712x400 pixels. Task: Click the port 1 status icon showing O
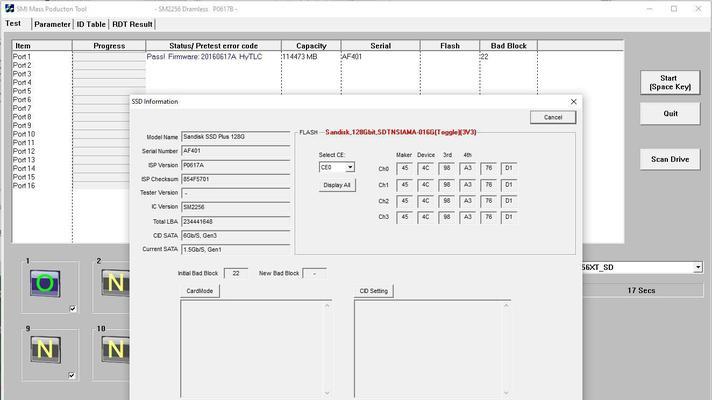[45, 283]
